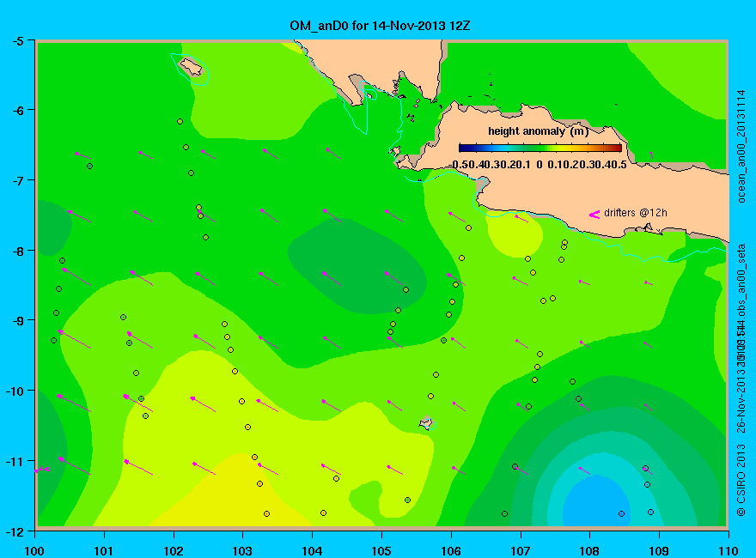Click the vertical '© CSIRO 2013' copyright text
756x558 pixels.
tap(741, 481)
